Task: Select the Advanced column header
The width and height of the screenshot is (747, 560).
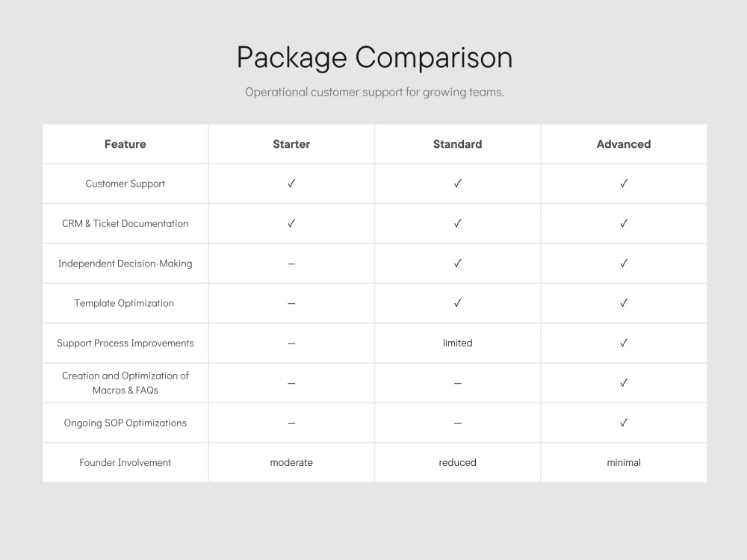Action: click(624, 144)
